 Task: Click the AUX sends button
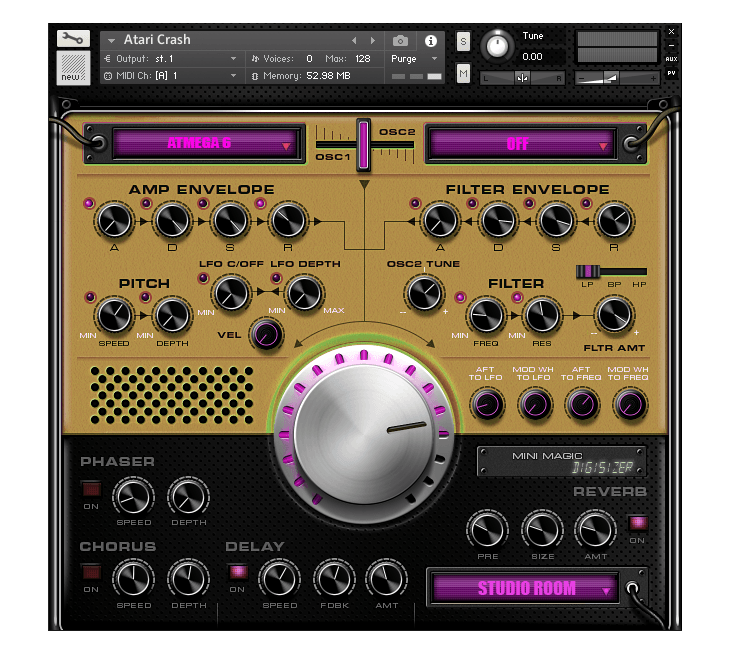tap(671, 59)
